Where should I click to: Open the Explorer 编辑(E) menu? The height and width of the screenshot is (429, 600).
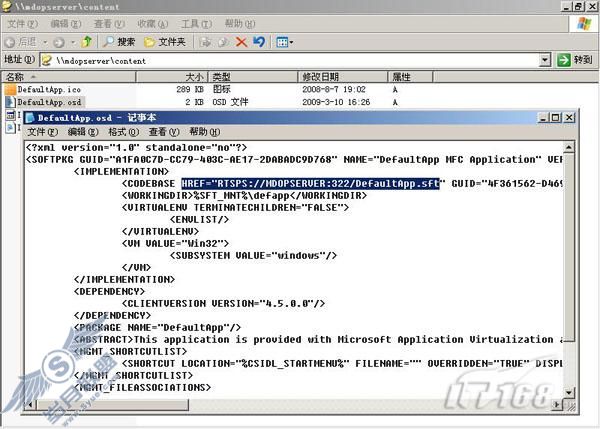(65, 24)
